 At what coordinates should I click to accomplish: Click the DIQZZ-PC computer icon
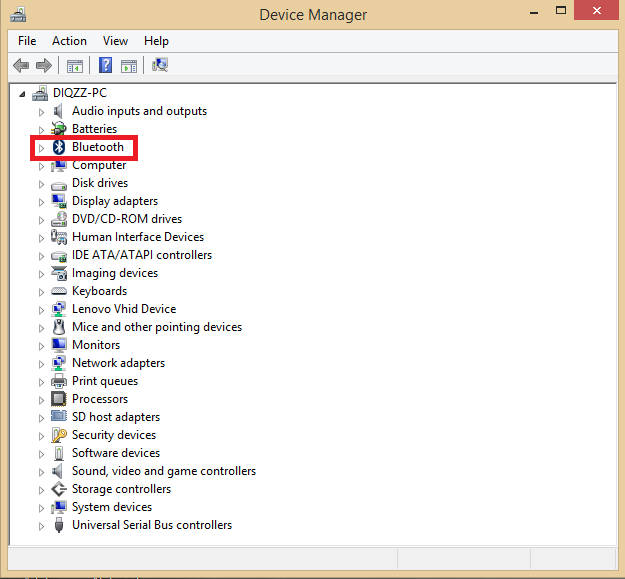(40, 93)
